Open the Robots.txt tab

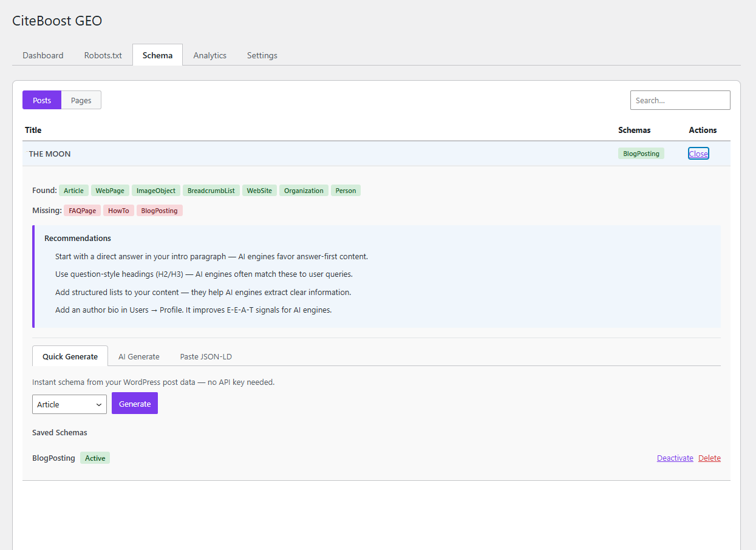pos(103,55)
